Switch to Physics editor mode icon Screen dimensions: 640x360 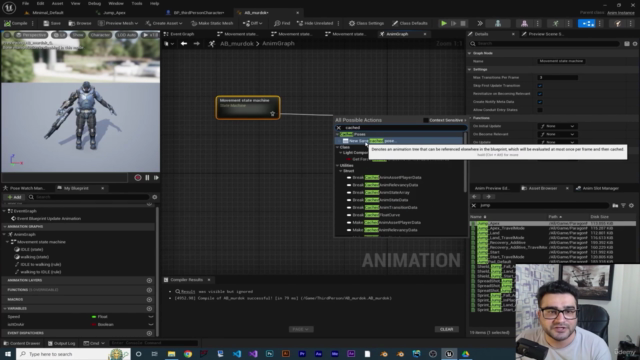[618, 23]
